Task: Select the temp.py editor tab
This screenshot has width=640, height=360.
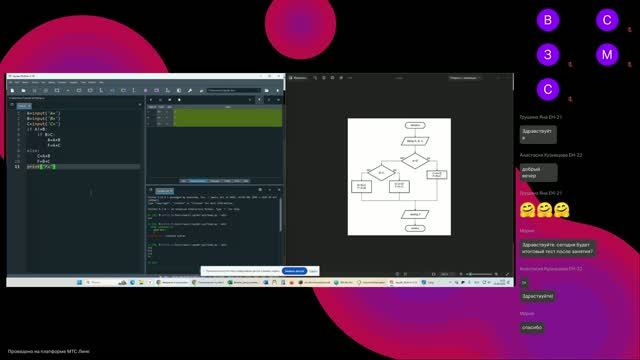Action: [24, 106]
